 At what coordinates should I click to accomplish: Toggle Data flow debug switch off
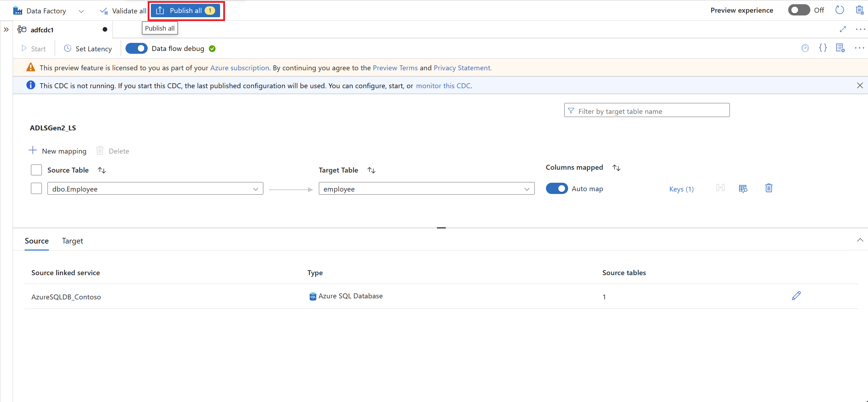click(136, 48)
